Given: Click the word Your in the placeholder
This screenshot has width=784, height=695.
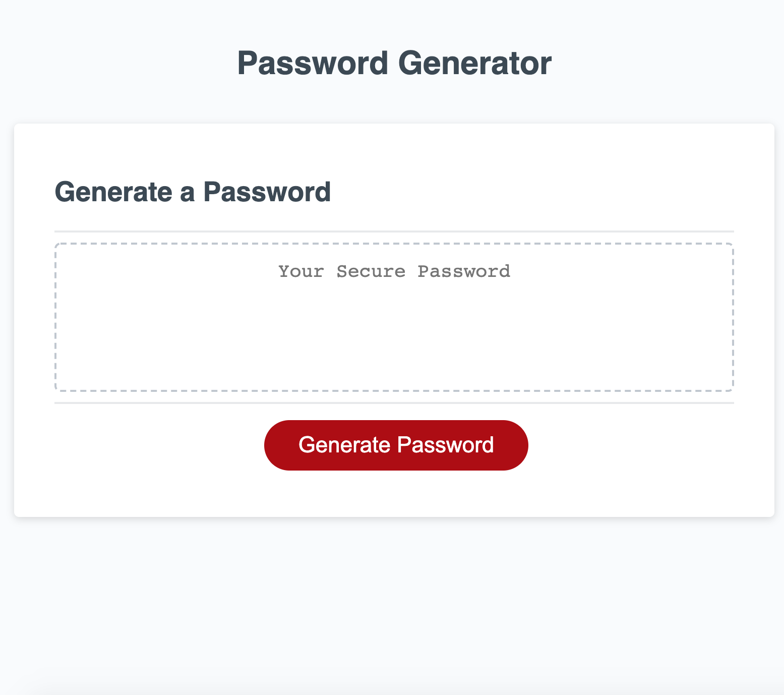Looking at the screenshot, I should (x=301, y=272).
